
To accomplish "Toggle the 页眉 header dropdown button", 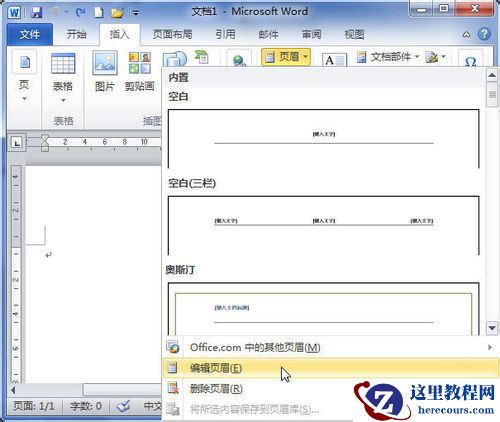I will point(286,57).
